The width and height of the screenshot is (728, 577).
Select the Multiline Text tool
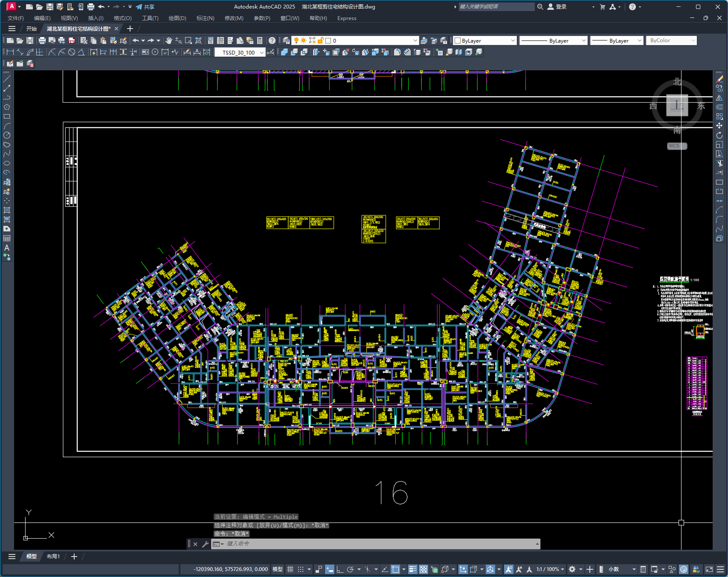(x=7, y=248)
